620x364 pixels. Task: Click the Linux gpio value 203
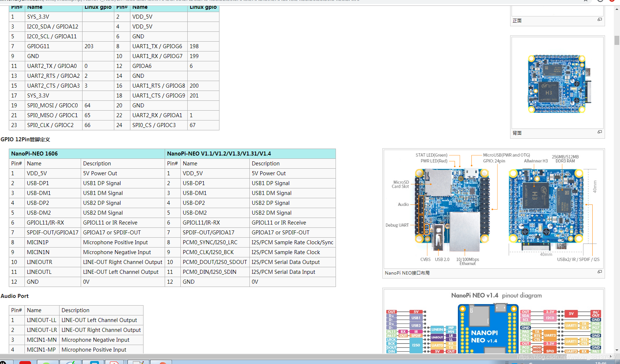98,46
